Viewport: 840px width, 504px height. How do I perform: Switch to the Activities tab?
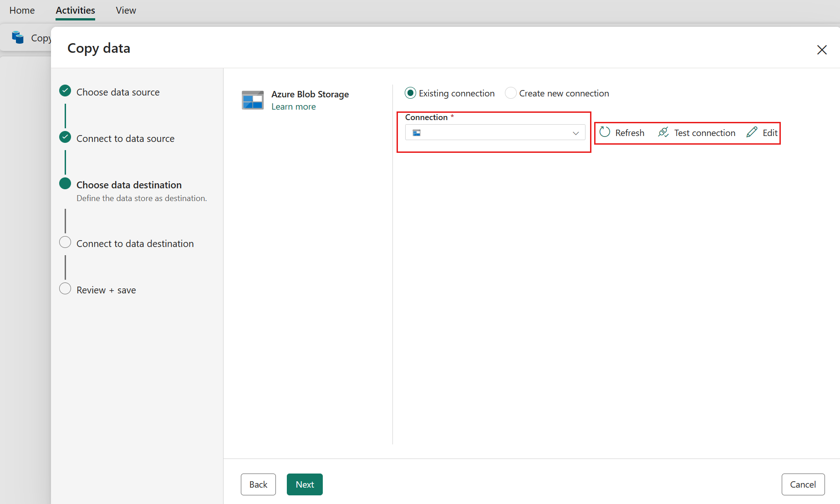pyautogui.click(x=76, y=10)
